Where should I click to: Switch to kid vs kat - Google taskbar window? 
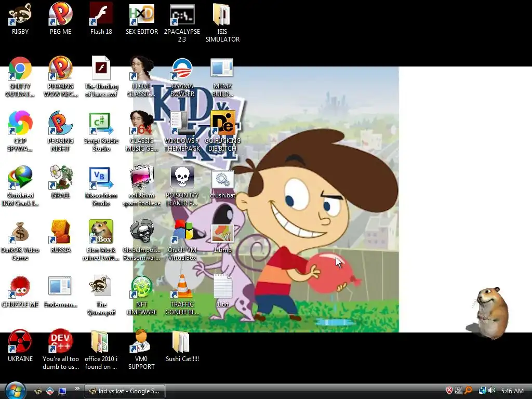click(x=125, y=391)
